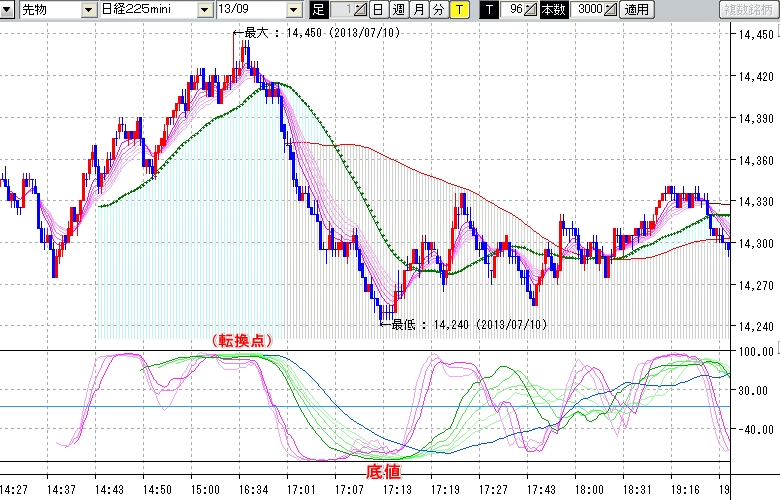The width and height of the screenshot is (780, 500).
Task: Click the 複数銘柄 multiple symbols button
Action: tap(749, 10)
